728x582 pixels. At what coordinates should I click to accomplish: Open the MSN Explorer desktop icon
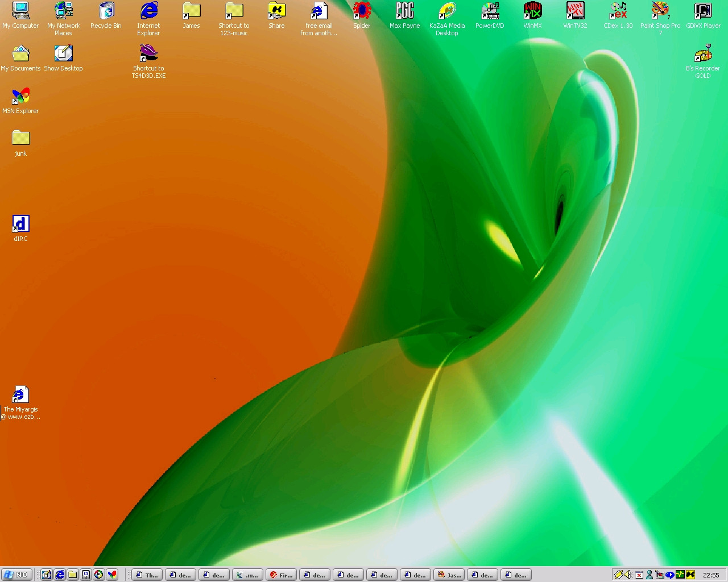pyautogui.click(x=20, y=101)
